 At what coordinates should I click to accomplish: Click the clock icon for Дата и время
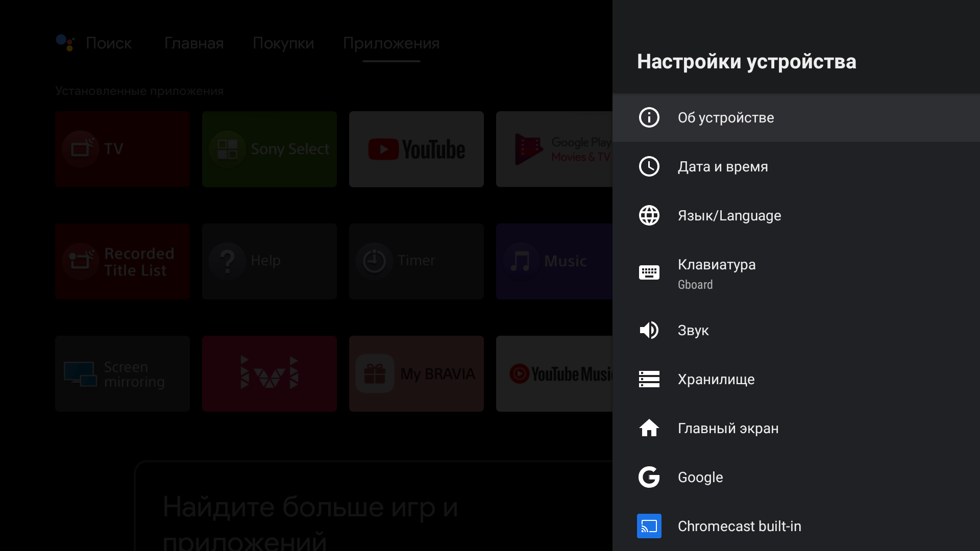point(649,166)
